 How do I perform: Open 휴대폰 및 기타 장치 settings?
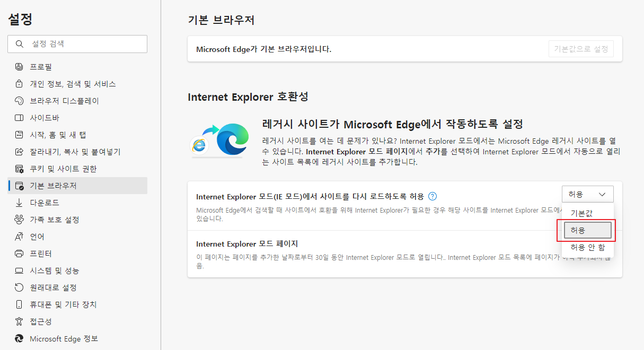tap(77, 304)
